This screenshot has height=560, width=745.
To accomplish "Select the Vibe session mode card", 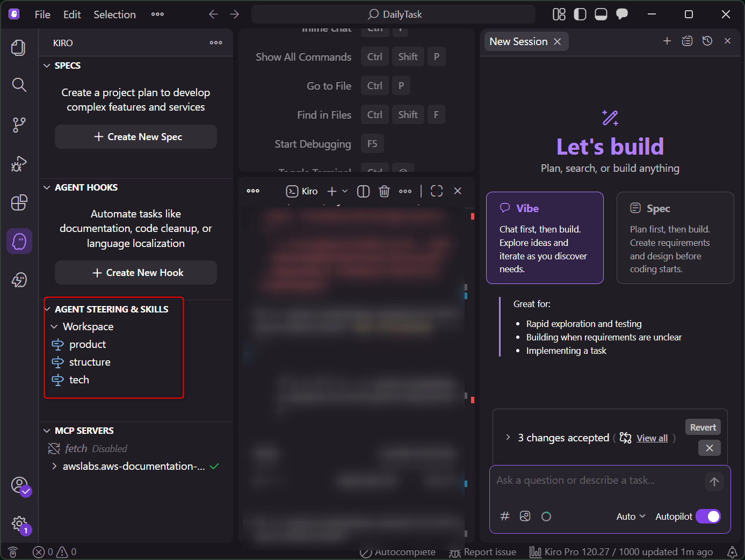I will pos(545,238).
